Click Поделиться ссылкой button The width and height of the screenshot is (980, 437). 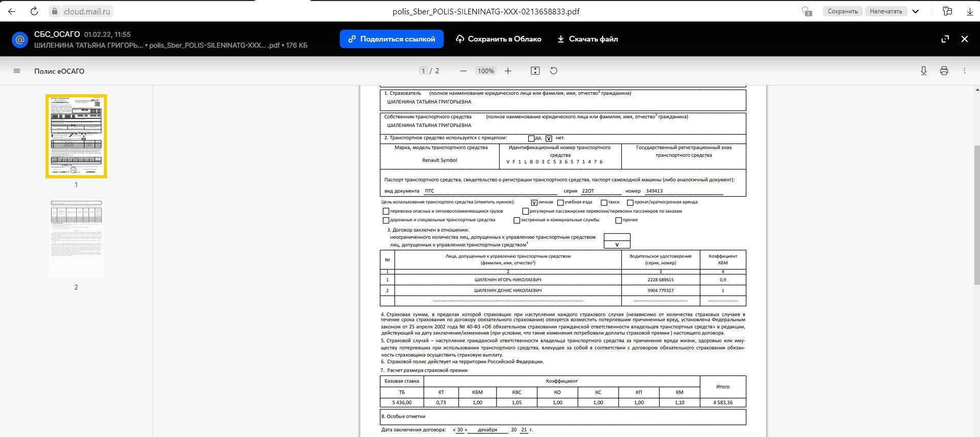tap(391, 39)
